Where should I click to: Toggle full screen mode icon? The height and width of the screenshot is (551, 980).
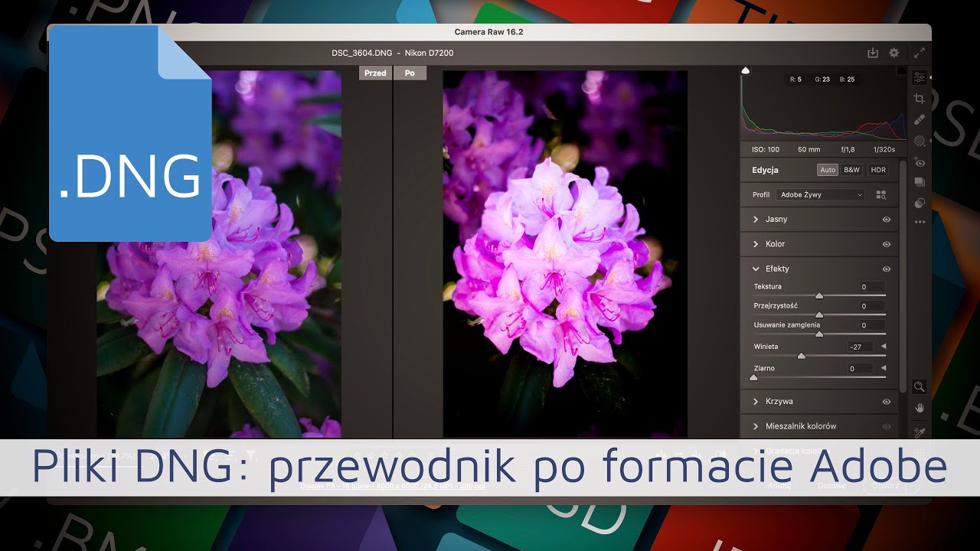pyautogui.click(x=920, y=53)
